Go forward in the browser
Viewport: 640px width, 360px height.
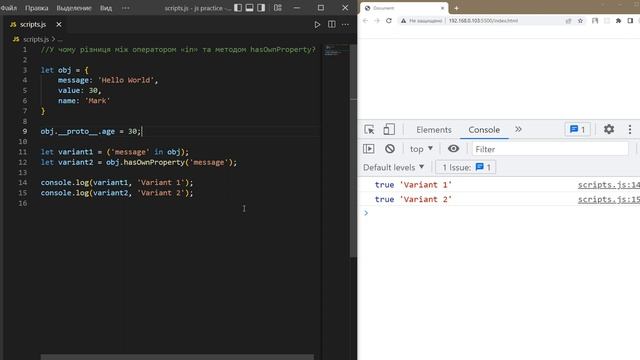377,21
